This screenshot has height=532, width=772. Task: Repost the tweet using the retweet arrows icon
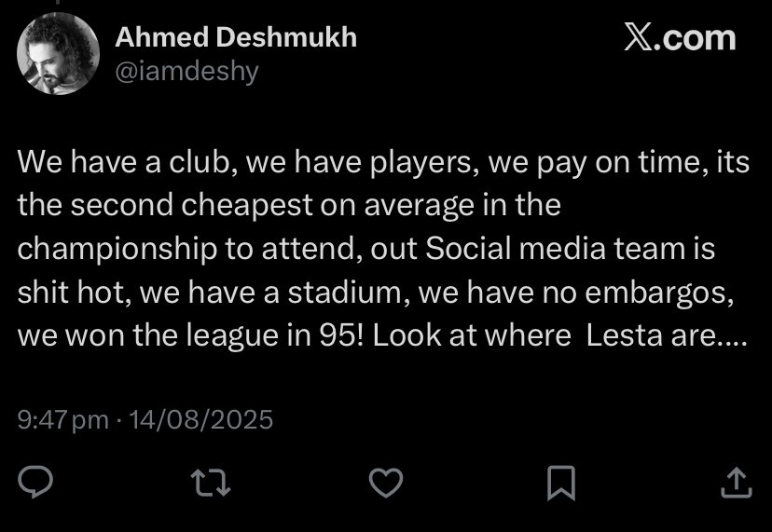pyautogui.click(x=211, y=483)
